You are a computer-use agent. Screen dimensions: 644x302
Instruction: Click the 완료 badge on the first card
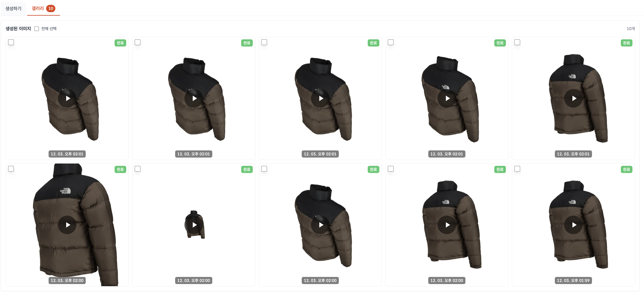coord(120,43)
